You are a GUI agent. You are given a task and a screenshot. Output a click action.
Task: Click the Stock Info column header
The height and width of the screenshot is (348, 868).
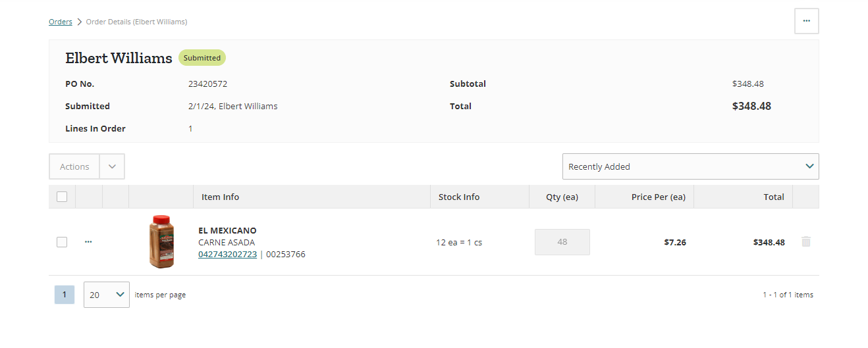pos(459,197)
